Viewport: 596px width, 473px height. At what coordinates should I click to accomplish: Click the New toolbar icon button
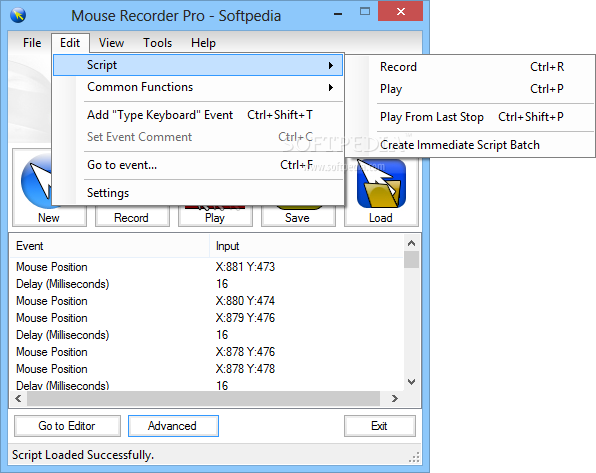(49, 188)
